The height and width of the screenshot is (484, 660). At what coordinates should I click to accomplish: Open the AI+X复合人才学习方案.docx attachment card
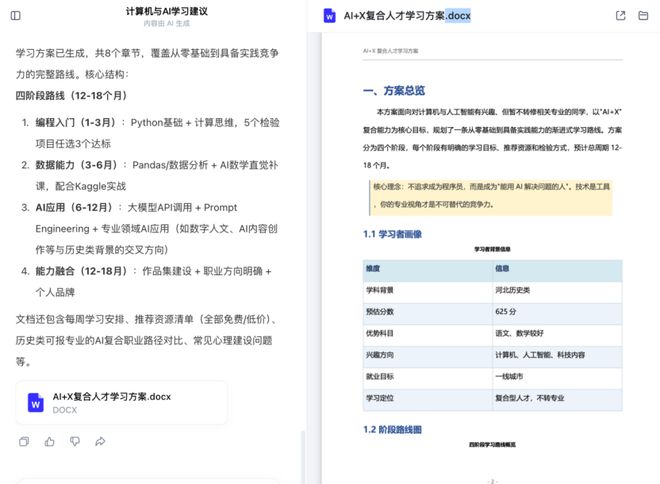122,402
